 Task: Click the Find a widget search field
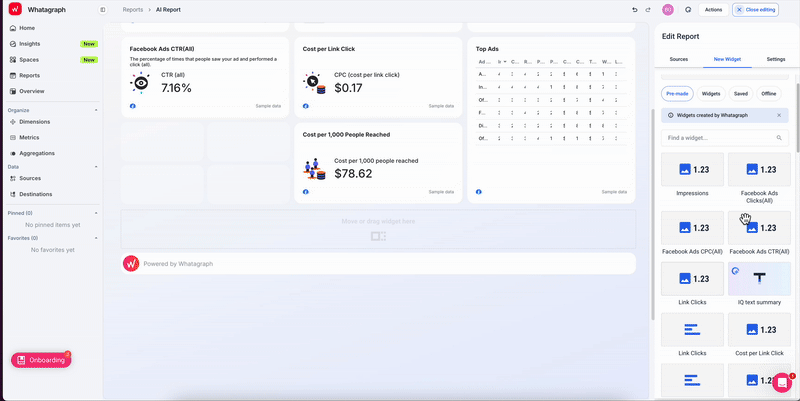pos(718,138)
